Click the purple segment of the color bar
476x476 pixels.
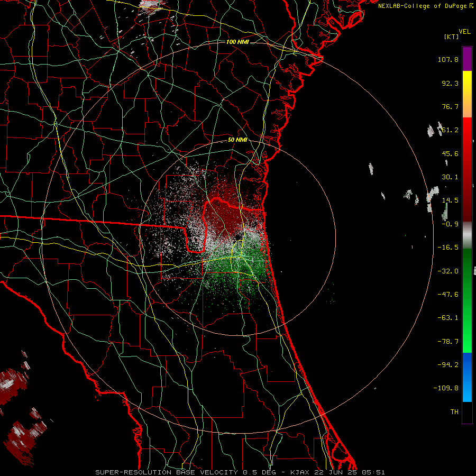click(x=467, y=59)
